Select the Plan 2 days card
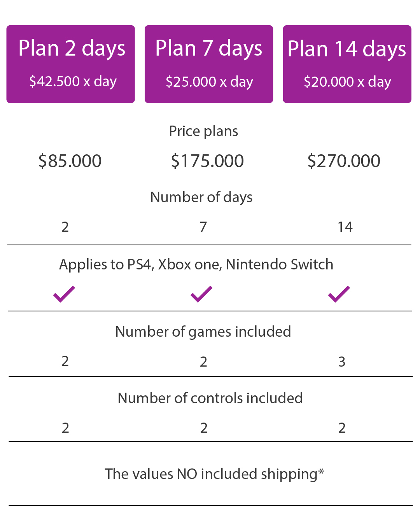The image size is (420, 526). pos(71,64)
